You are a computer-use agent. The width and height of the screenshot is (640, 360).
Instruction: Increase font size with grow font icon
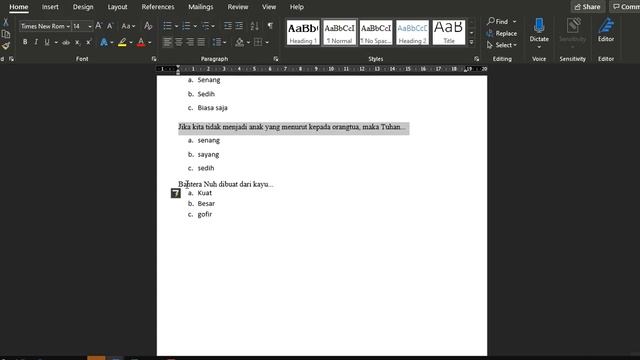coord(99,26)
